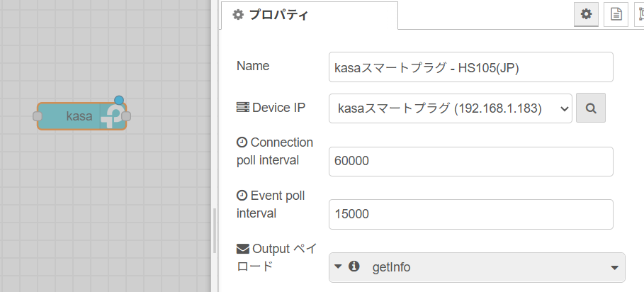Expand the getInfo options dropdown arrow

click(614, 268)
